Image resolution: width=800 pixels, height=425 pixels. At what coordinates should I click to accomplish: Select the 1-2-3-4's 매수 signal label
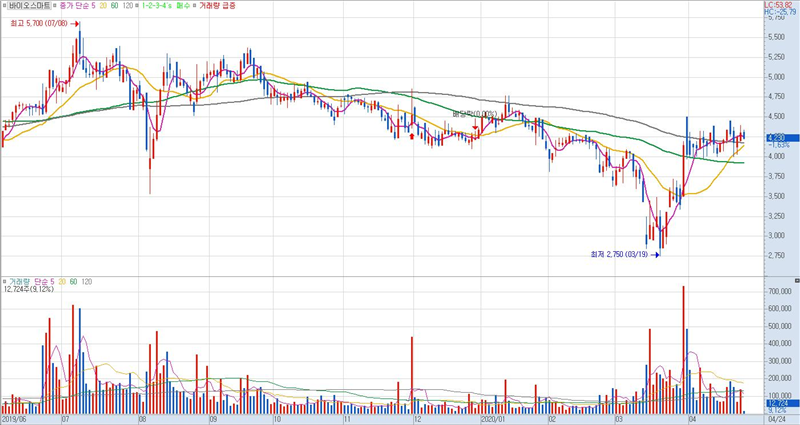(168, 6)
